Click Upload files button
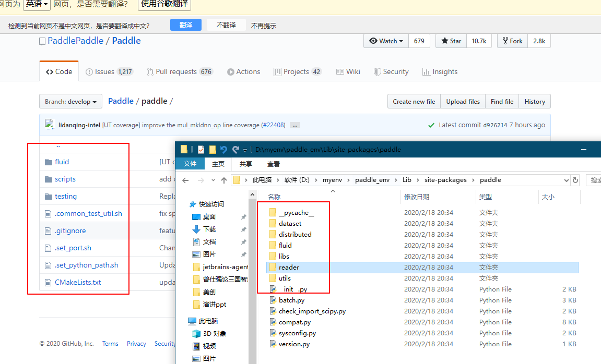The image size is (601, 364). click(x=463, y=102)
